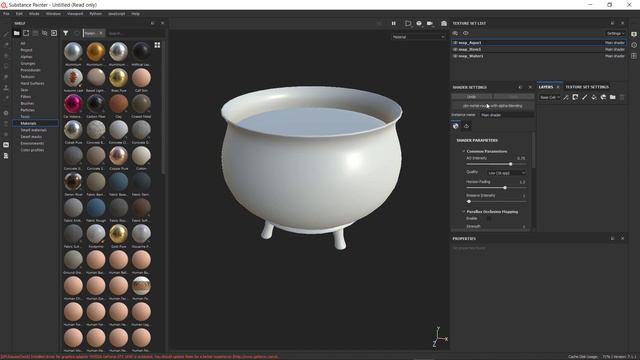This screenshot has width=640, height=360.
Task: Open the Iray render mode icon
Action: [444, 23]
